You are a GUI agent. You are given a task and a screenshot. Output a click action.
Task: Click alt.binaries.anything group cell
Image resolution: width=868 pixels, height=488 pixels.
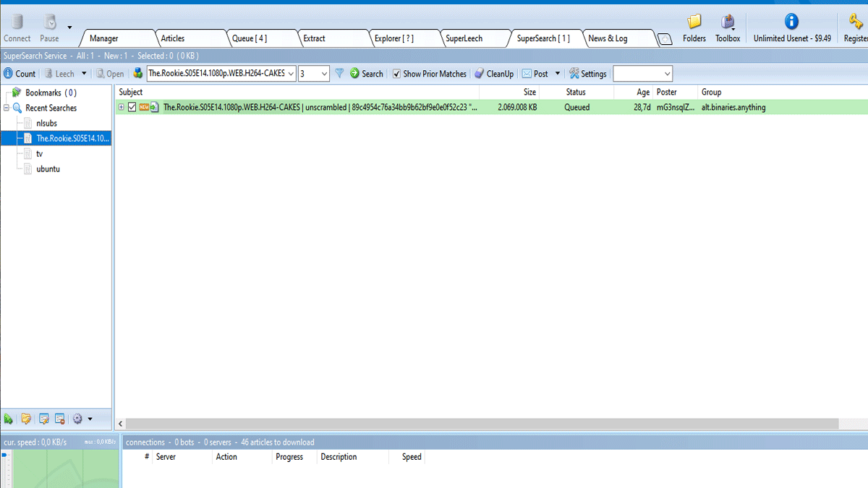(x=733, y=108)
